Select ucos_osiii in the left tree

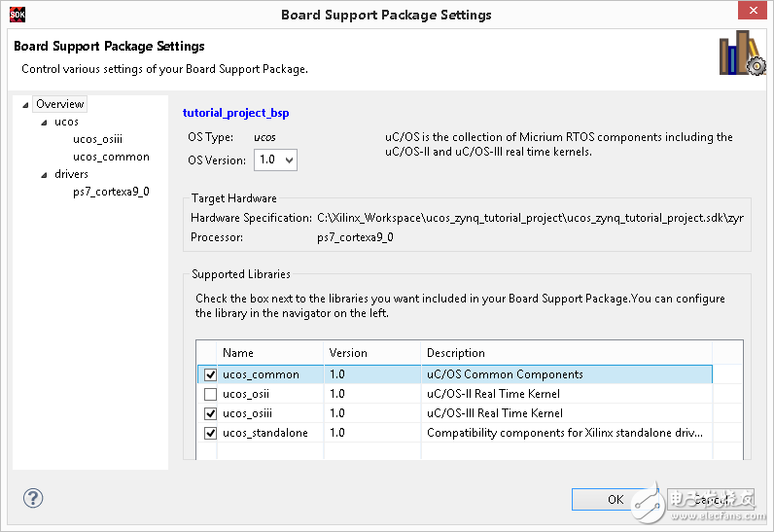(97, 139)
